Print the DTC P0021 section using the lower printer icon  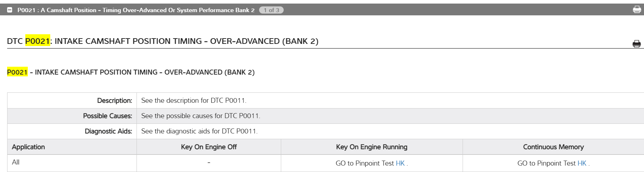pos(636,44)
